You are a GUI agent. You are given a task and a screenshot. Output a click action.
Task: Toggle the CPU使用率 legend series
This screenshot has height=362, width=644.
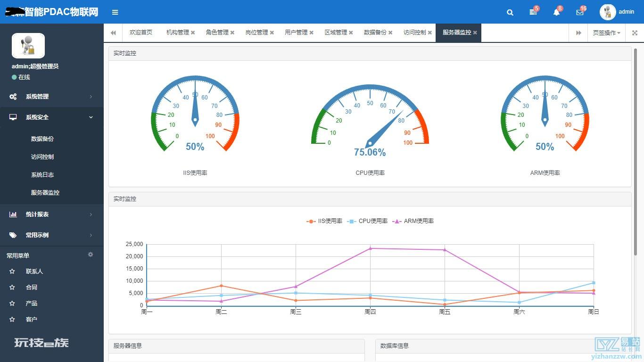(x=367, y=221)
